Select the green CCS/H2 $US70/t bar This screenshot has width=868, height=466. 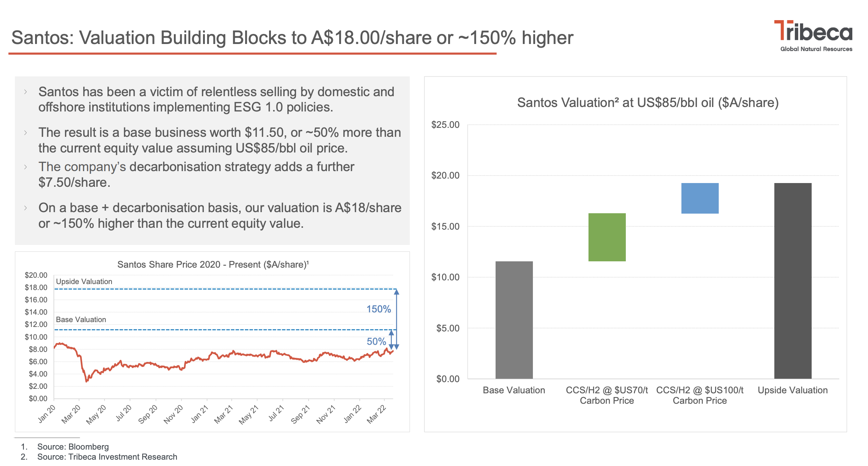[607, 237]
